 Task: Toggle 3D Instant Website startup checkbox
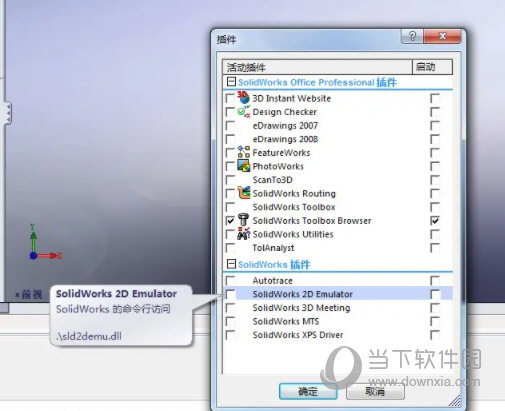(x=435, y=98)
